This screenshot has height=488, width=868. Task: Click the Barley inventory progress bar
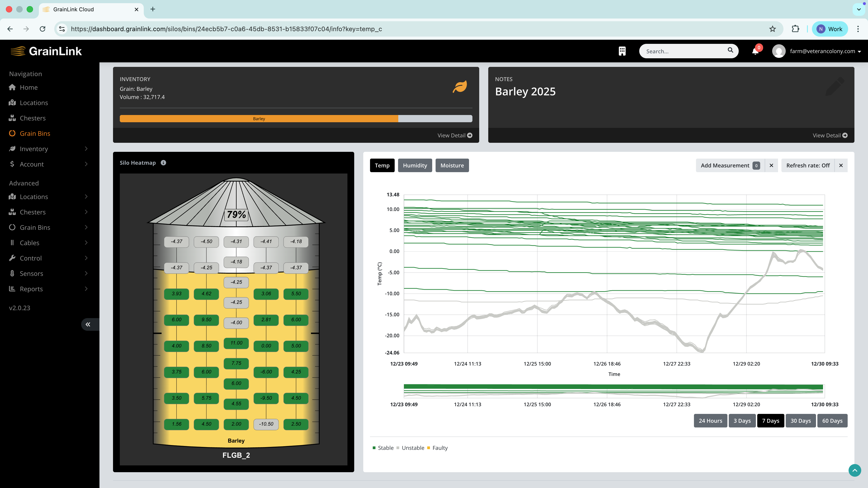(x=259, y=119)
